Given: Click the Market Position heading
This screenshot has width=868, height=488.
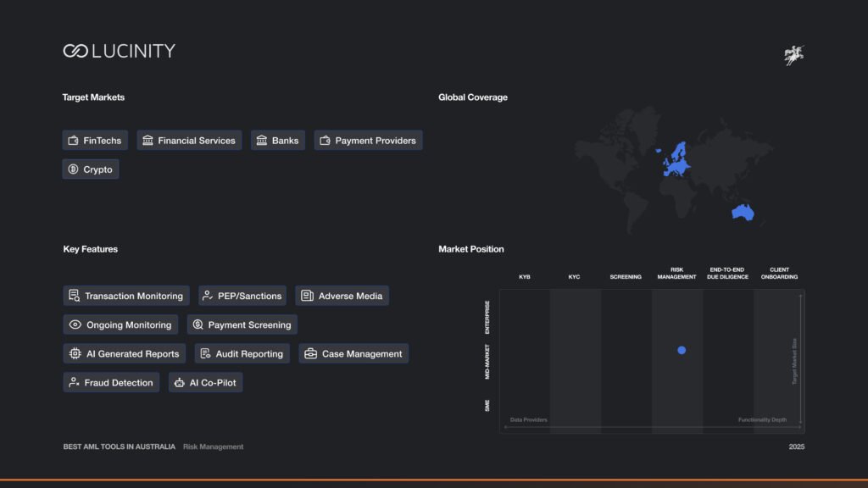Looking at the screenshot, I should pos(471,249).
